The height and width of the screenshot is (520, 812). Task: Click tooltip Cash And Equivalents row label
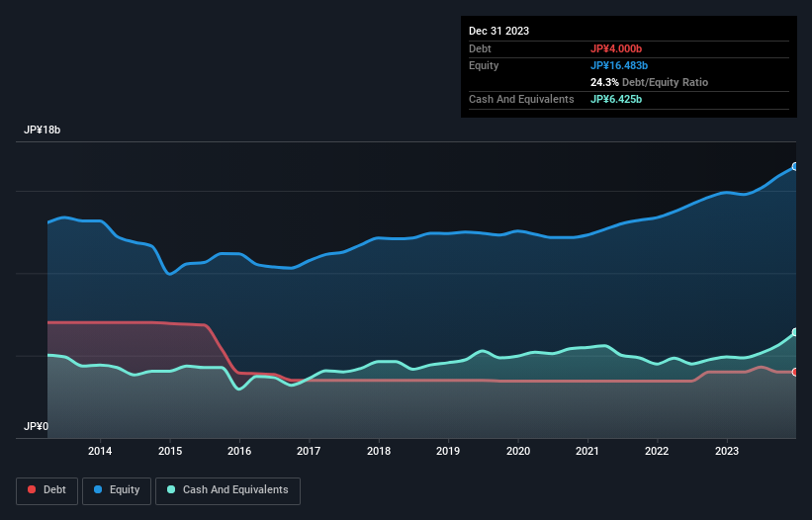pyautogui.click(x=521, y=99)
